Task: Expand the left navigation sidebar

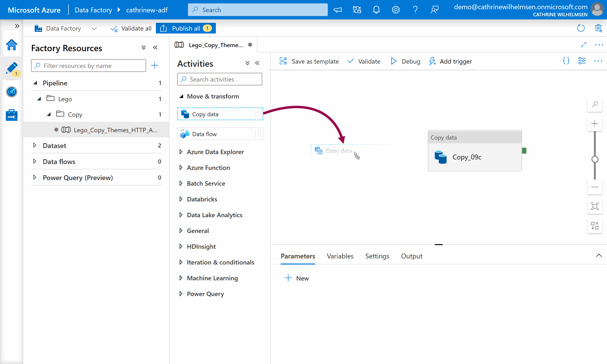Action: [17, 26]
